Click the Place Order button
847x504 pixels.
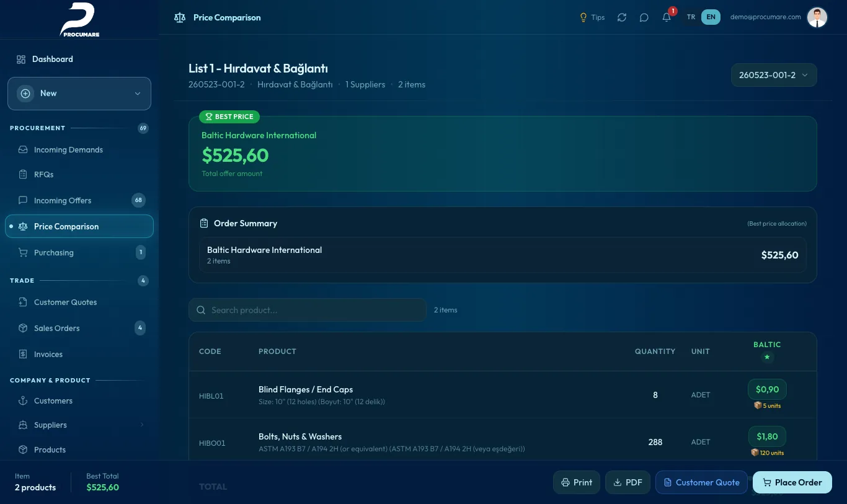[792, 482]
